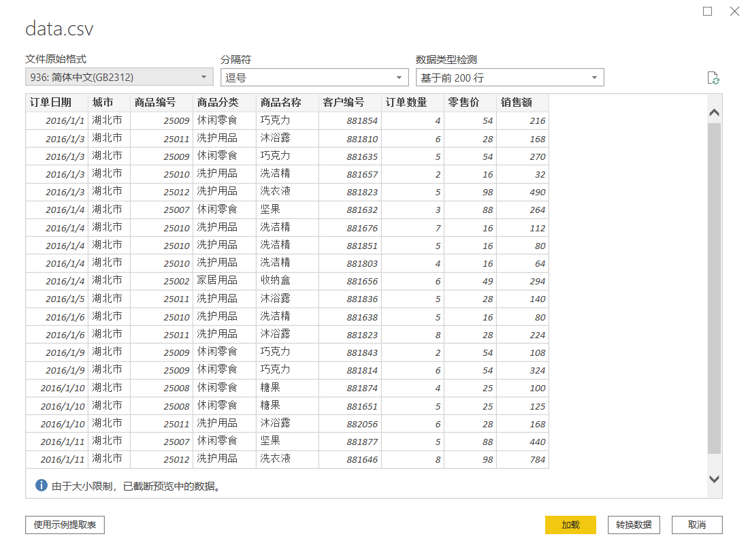The height and width of the screenshot is (560, 748).
Task: Select the 订单日期 column header
Action: click(x=56, y=103)
